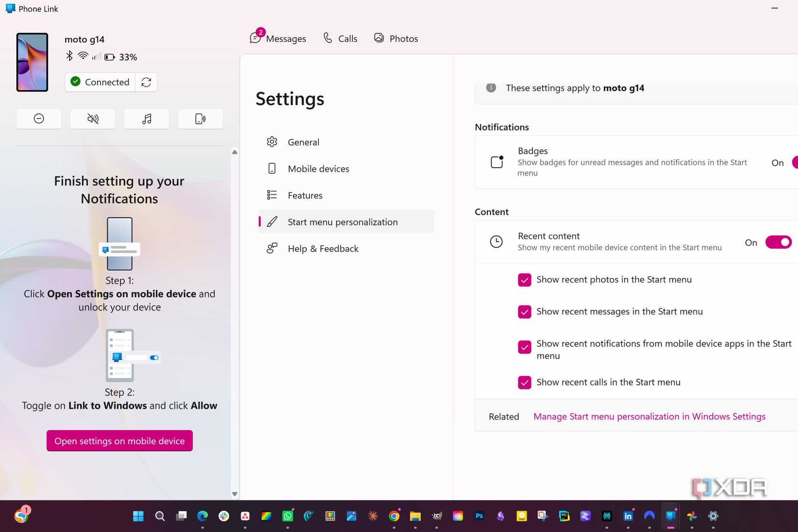Open LinkedIn from the taskbar
798x532 pixels.
pos(628,516)
